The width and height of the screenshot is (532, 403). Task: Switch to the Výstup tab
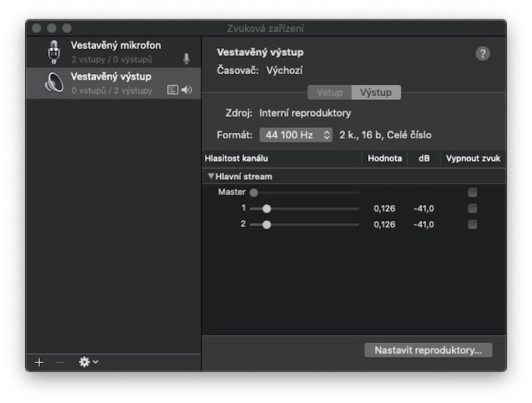376,92
